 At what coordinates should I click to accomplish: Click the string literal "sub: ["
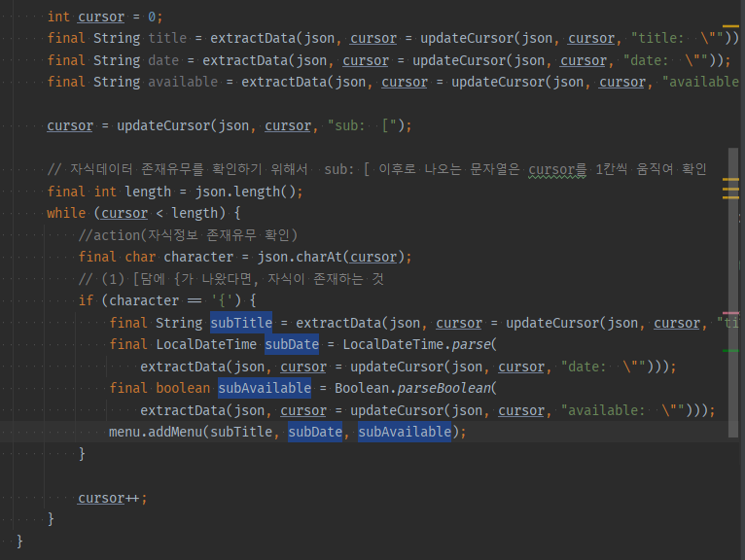362,125
